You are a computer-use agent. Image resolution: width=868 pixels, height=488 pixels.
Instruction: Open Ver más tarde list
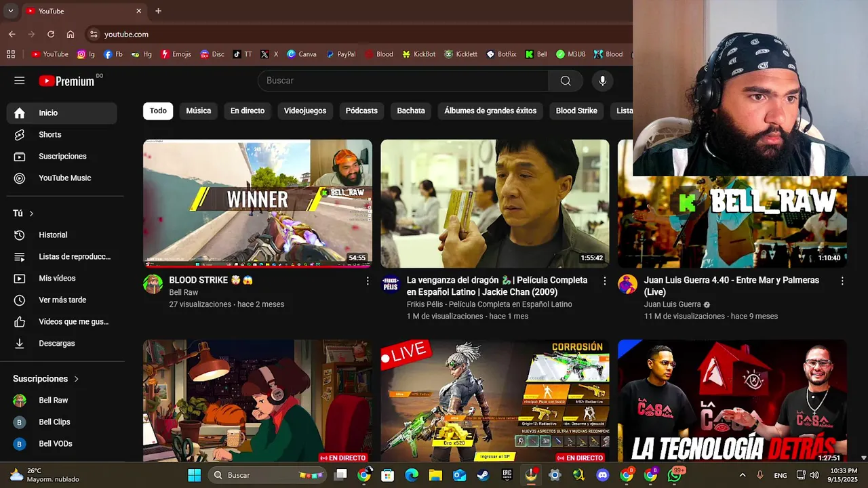point(62,300)
